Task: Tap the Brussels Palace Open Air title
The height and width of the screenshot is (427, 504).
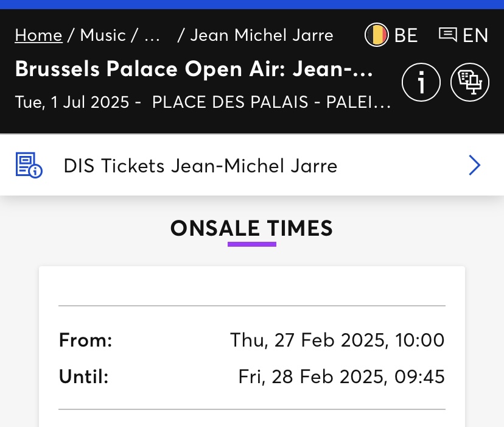Action: [x=194, y=69]
